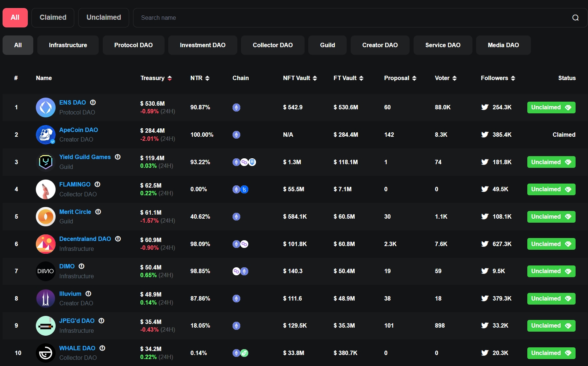The image size is (588, 366).
Task: Click the Ethereum chain icon for Illuvium
Action: [237, 299]
